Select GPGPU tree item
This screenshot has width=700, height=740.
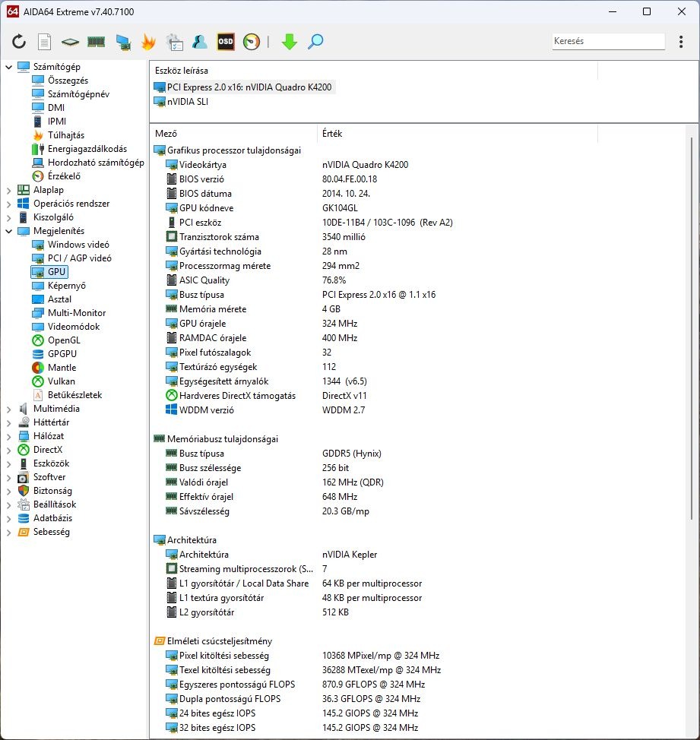click(x=62, y=354)
